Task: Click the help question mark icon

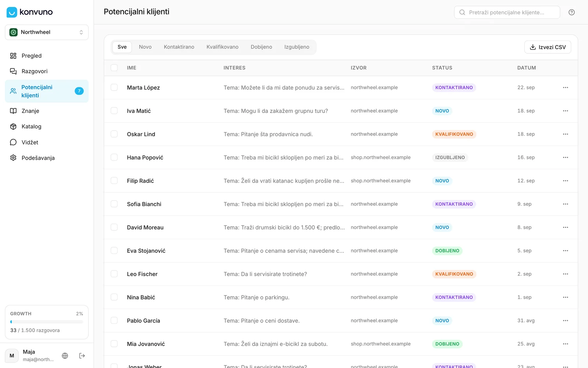Action: pos(571,13)
